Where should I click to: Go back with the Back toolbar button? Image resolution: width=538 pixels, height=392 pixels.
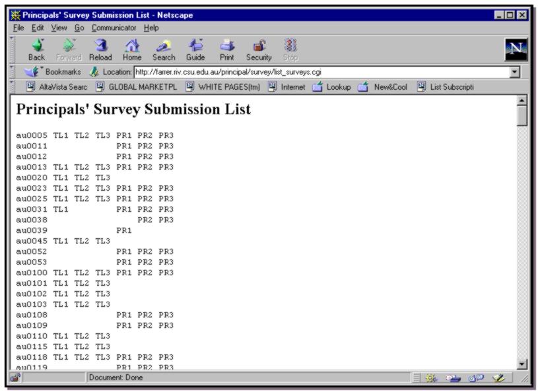pyautogui.click(x=37, y=50)
